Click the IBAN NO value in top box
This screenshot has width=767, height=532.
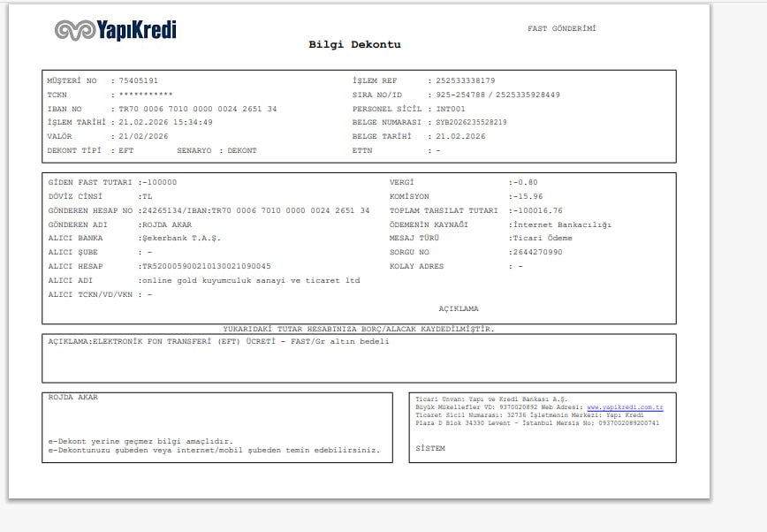(x=198, y=109)
